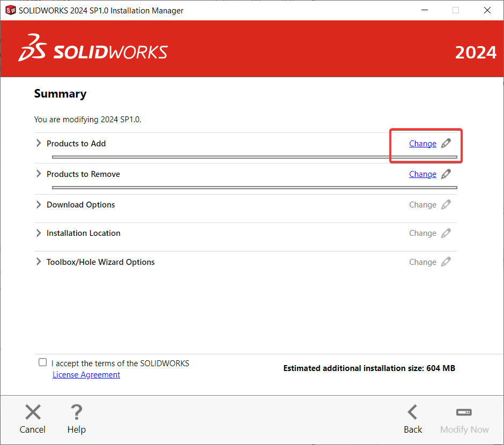Click the Back label

pyautogui.click(x=413, y=429)
